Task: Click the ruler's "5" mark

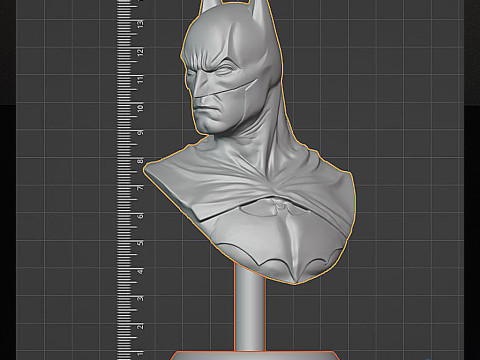Action: [140, 243]
